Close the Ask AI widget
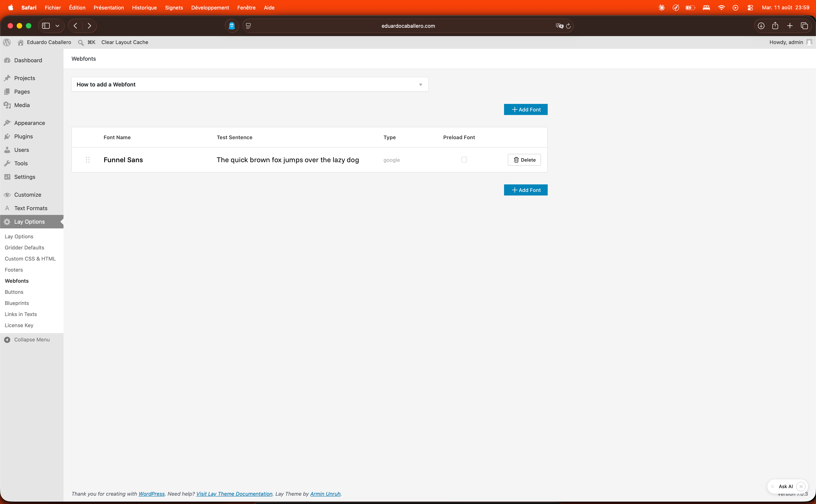The image size is (816, 504). [x=801, y=486]
